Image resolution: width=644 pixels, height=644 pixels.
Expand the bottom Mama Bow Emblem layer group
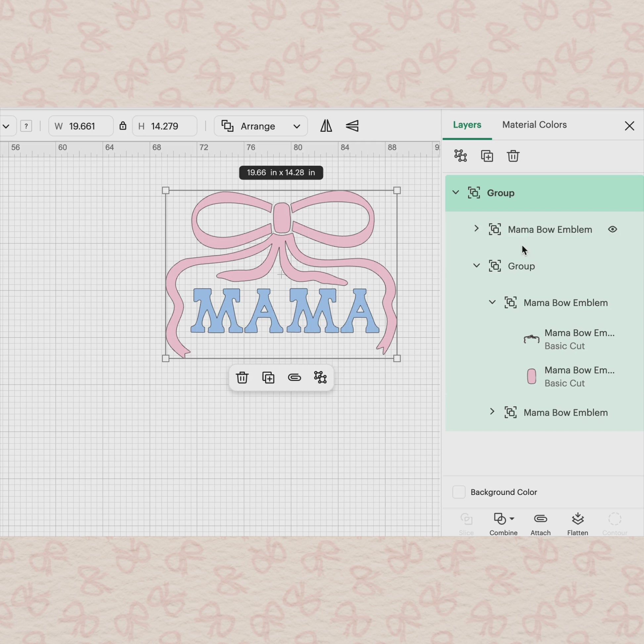492,412
